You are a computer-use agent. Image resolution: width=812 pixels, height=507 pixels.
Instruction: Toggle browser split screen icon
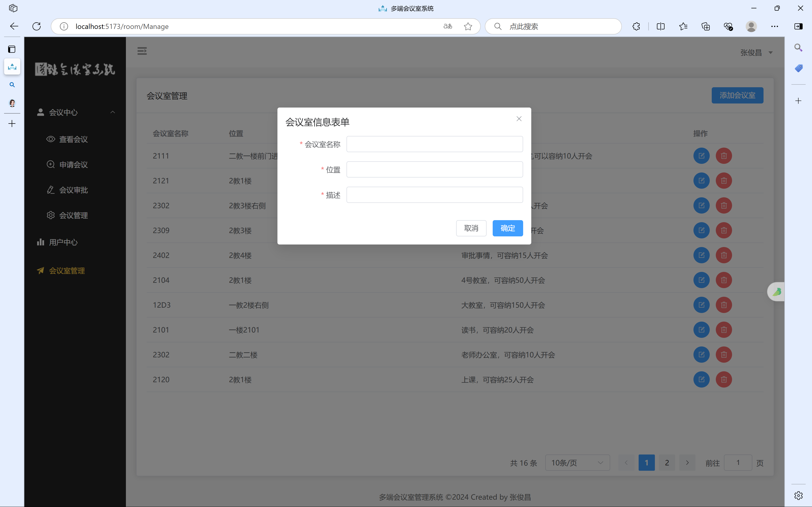tap(660, 26)
